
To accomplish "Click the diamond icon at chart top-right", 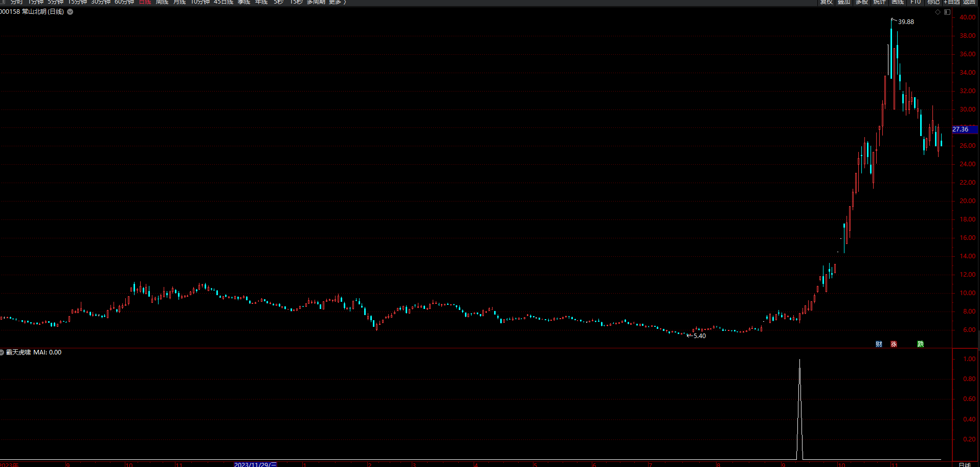I will [938, 12].
